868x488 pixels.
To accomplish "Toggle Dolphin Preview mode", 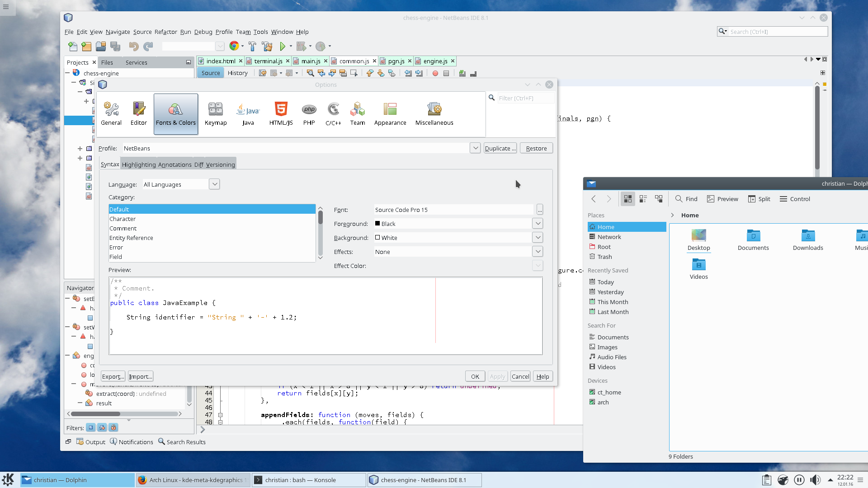I will point(722,199).
